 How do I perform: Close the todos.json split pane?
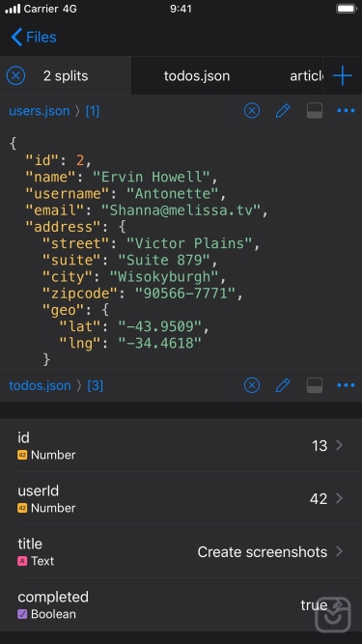click(252, 385)
